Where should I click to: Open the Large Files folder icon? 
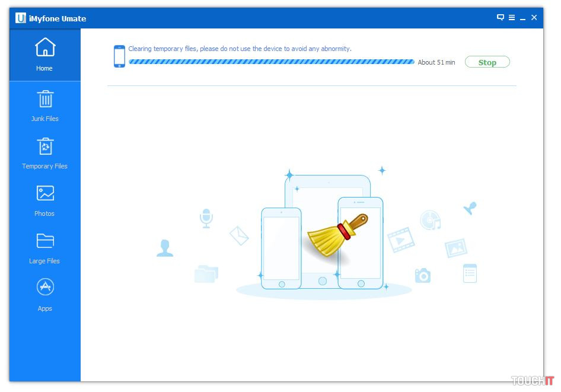45,241
